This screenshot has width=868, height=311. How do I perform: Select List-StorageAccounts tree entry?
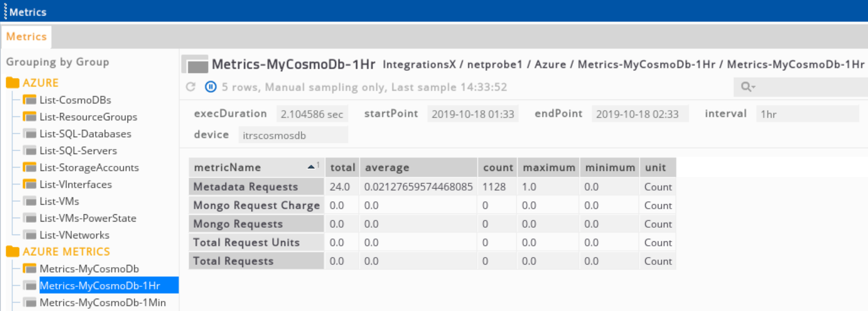pyautogui.click(x=89, y=168)
